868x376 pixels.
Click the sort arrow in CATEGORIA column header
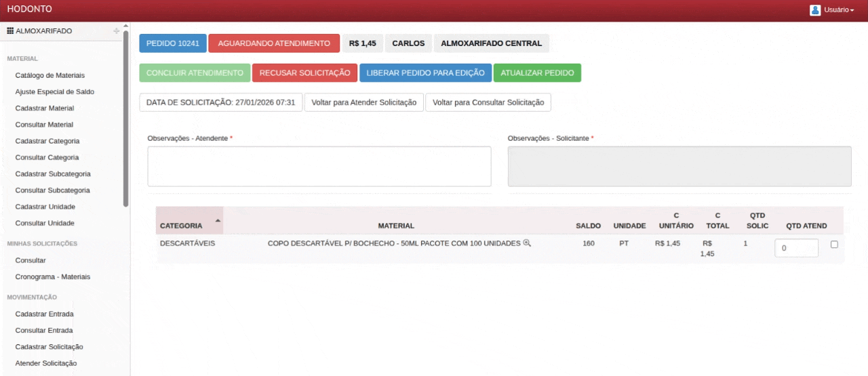(218, 221)
